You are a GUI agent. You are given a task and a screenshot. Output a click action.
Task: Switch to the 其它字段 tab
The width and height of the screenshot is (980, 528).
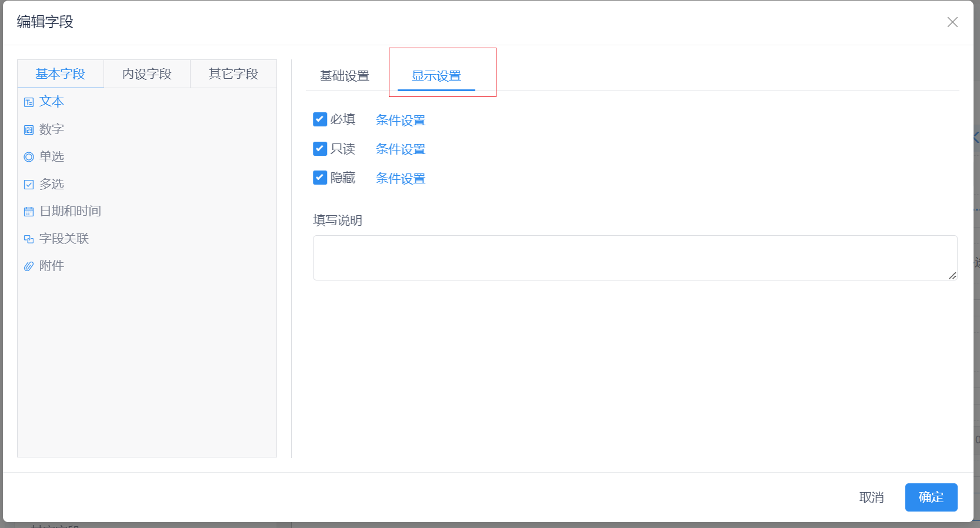234,74
